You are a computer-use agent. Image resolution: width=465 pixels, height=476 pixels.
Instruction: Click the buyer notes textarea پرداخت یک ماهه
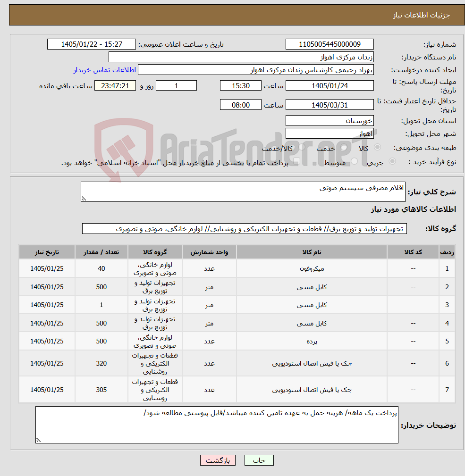(217, 425)
